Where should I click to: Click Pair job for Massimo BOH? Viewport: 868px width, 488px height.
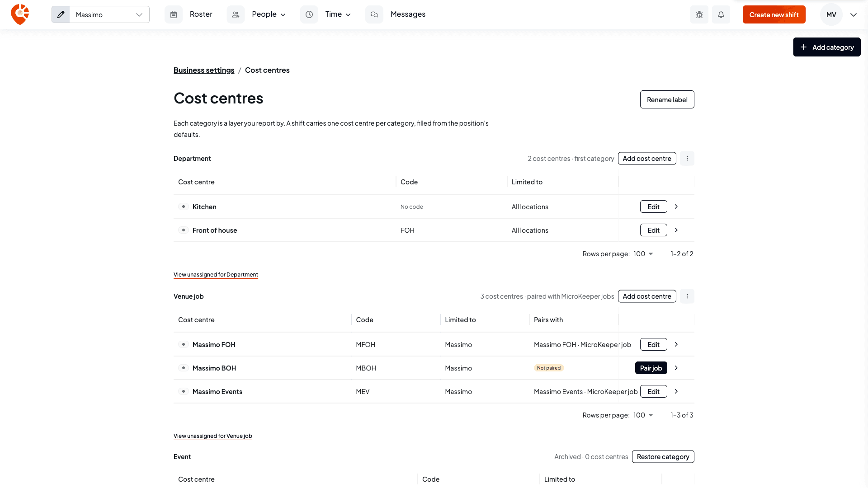pos(651,368)
